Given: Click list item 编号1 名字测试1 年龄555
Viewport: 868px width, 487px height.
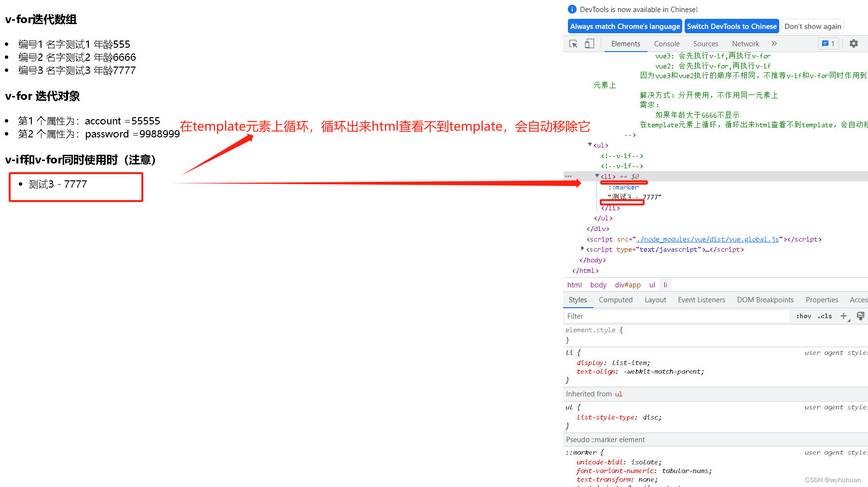Looking at the screenshot, I should click(x=74, y=44).
